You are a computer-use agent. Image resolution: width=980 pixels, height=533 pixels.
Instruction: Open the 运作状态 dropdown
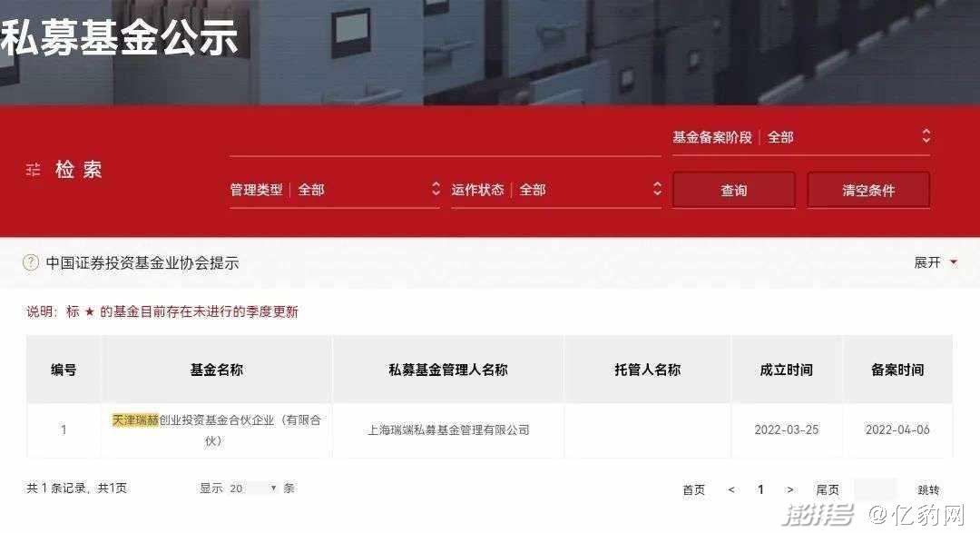click(556, 190)
